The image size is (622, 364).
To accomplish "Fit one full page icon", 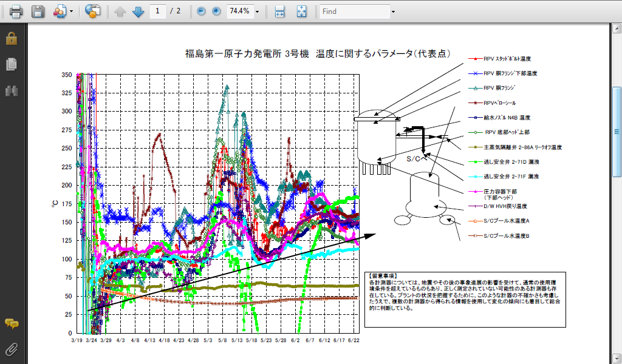I will (x=301, y=12).
